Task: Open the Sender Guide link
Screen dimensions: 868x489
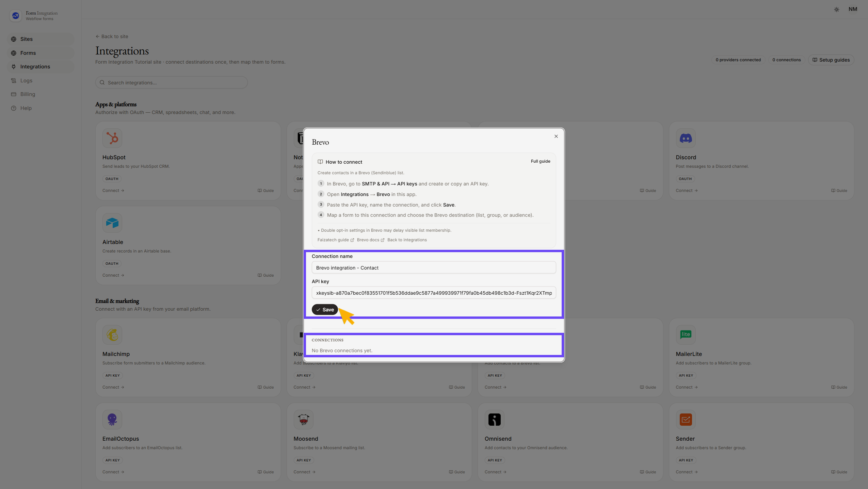Action: point(839,472)
